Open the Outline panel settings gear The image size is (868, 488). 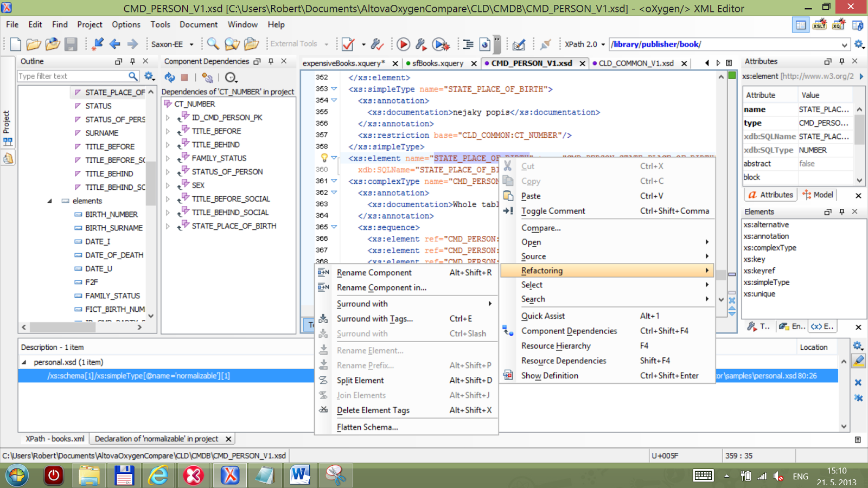(x=150, y=76)
